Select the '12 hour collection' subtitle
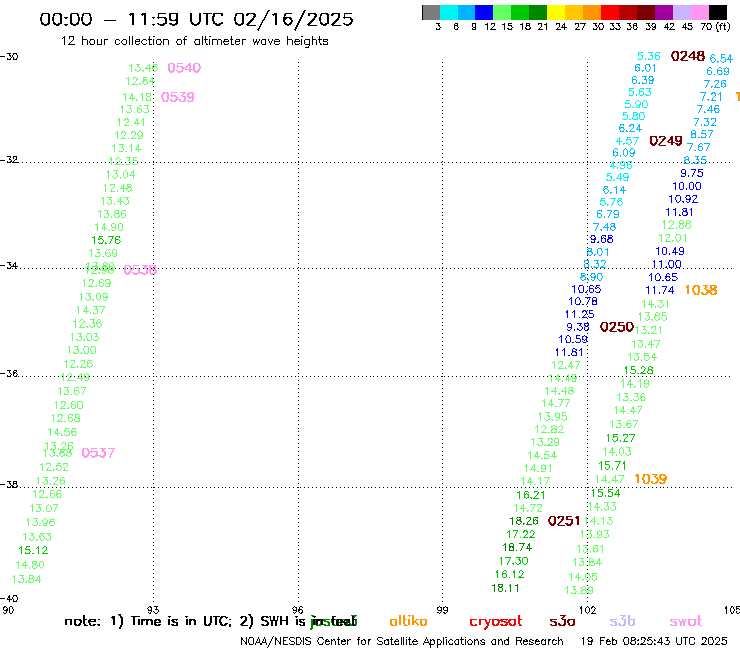740x650 pixels. (x=194, y=41)
